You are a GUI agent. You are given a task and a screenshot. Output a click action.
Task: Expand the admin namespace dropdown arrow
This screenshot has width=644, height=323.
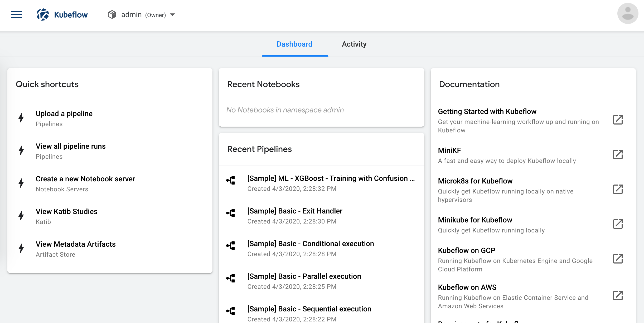click(x=172, y=15)
